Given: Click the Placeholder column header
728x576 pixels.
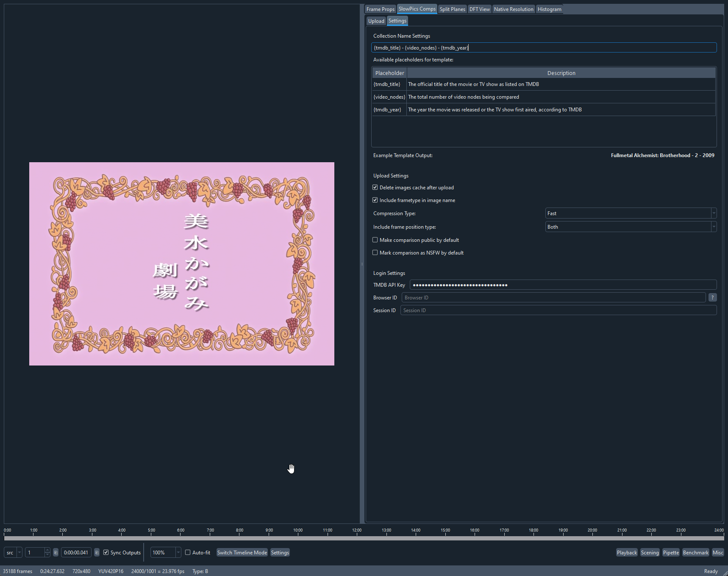Looking at the screenshot, I should 389,73.
